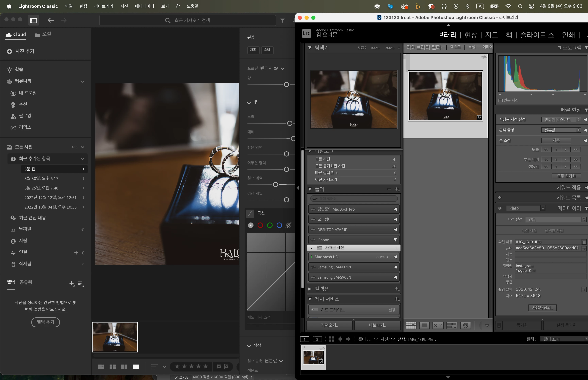Click the 가져오기... import button
Image resolution: width=588 pixels, height=380 pixels.
pyautogui.click(x=329, y=325)
